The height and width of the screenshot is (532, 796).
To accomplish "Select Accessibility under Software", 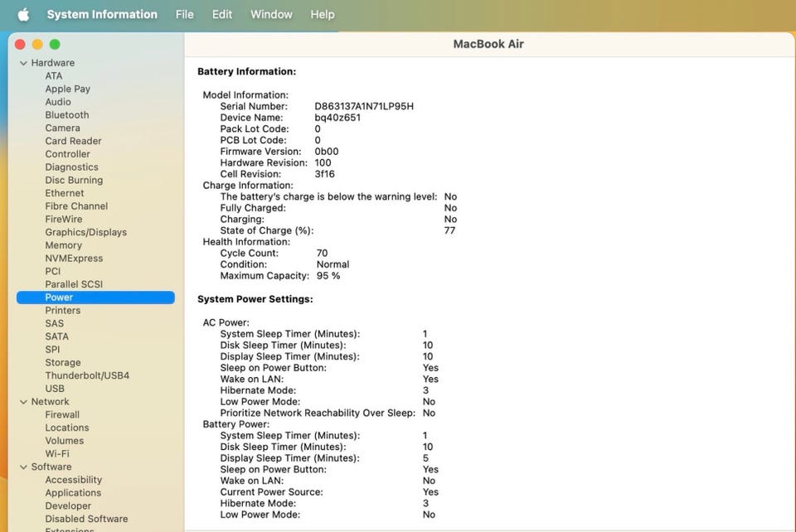I will click(74, 481).
